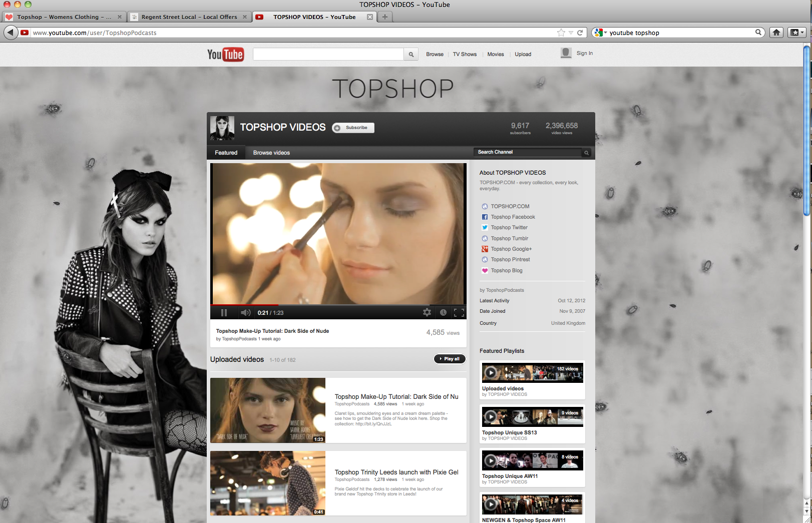Click the video progress bar
Screen dimensions: 812x523
tap(338, 305)
